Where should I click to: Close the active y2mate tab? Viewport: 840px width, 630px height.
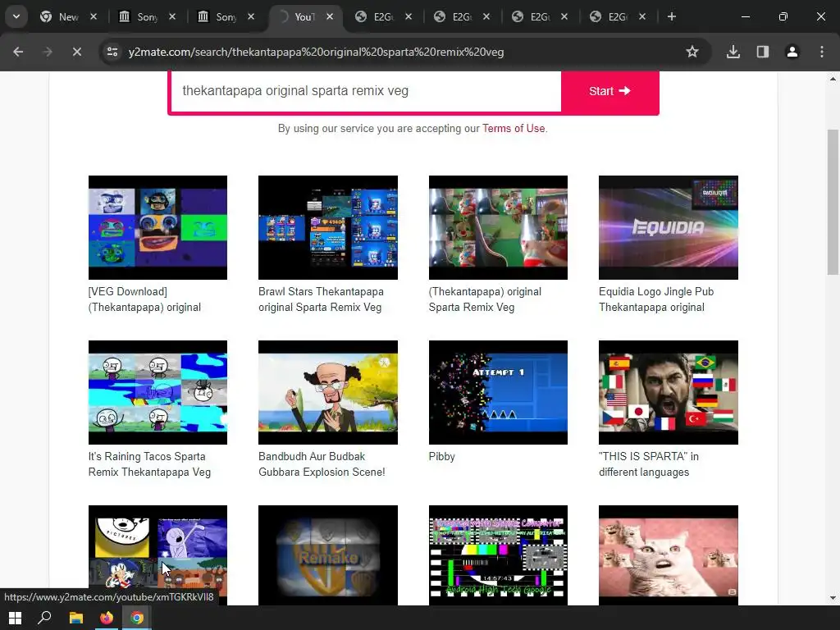coord(330,16)
